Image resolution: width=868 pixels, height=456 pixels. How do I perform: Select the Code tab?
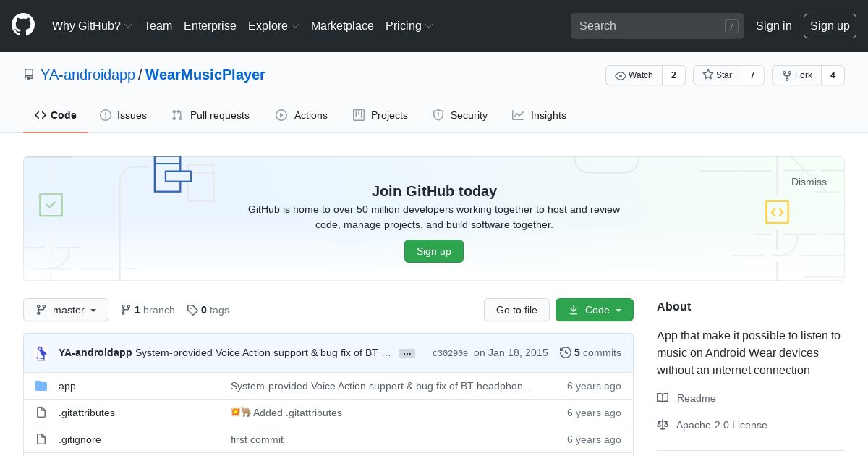point(56,115)
